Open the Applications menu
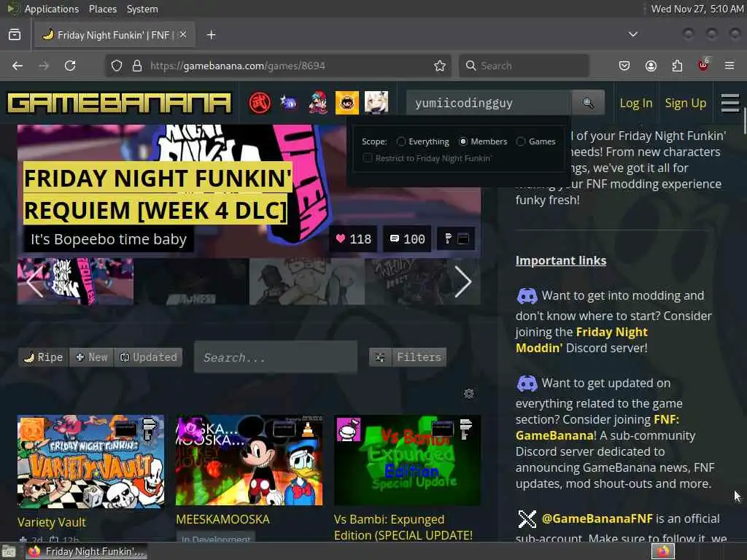 52,9
